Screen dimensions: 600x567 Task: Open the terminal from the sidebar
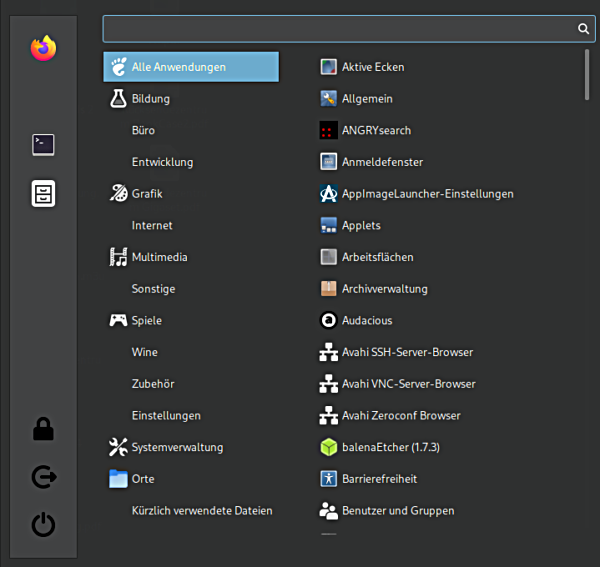click(43, 144)
